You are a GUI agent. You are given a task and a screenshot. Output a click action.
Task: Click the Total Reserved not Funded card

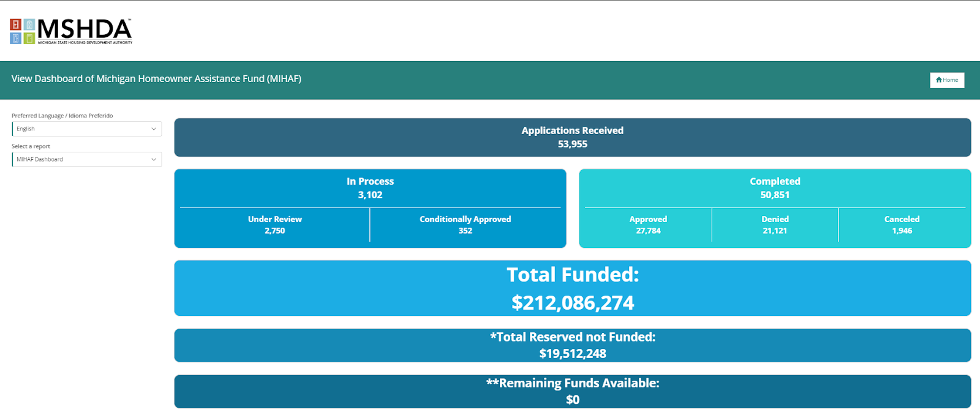point(573,345)
